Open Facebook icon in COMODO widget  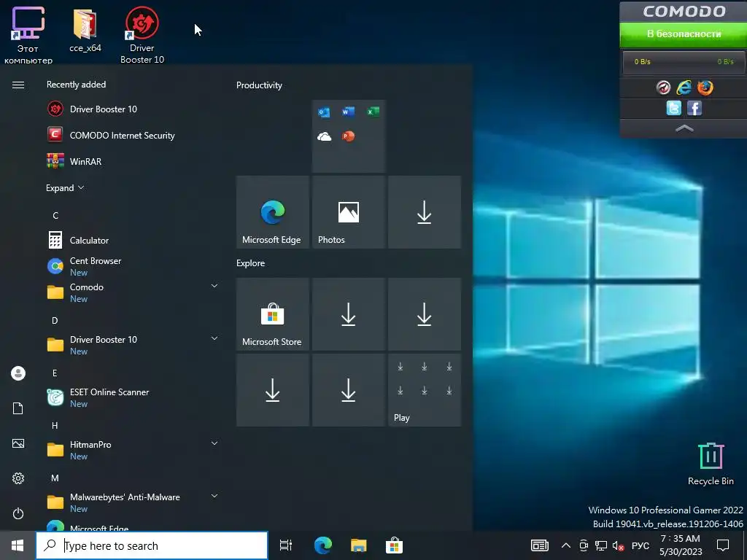coord(694,108)
